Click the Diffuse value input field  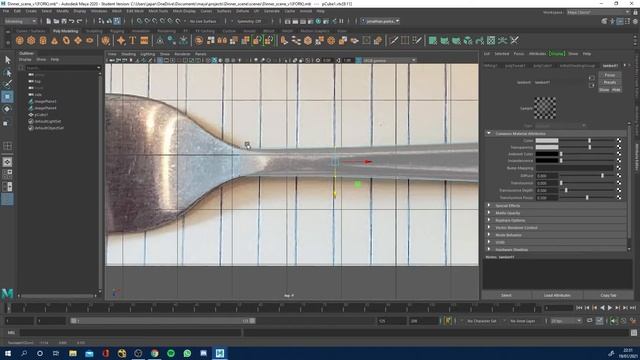click(547, 176)
